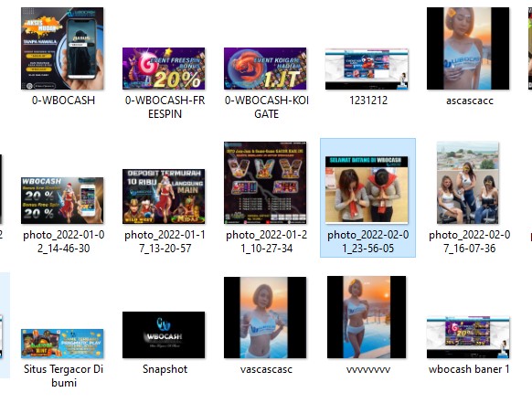
Task: Click the file name Snapshot
Action: click(165, 369)
